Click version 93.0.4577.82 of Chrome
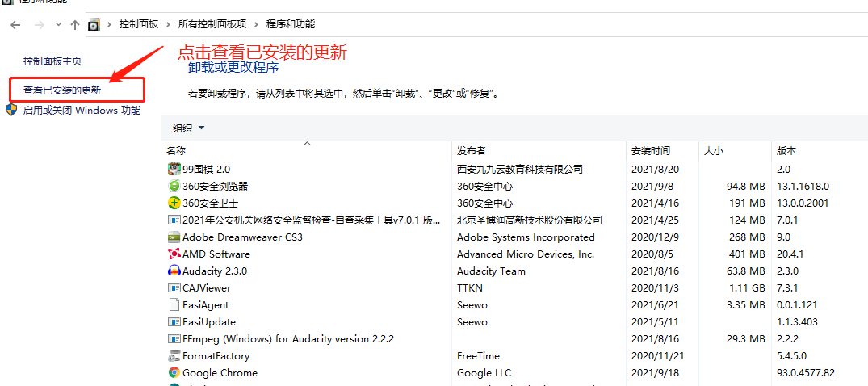Screen dimensions: 868x386 pyautogui.click(x=806, y=373)
